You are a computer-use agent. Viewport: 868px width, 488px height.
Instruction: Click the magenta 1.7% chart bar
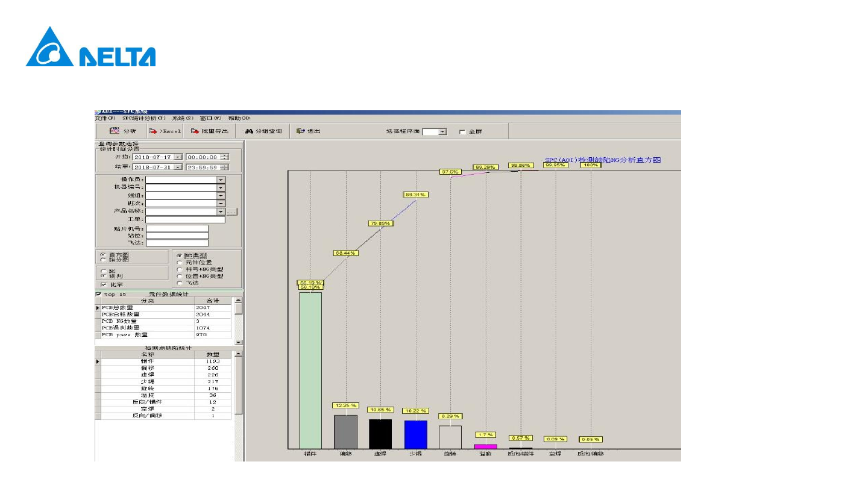click(x=486, y=446)
